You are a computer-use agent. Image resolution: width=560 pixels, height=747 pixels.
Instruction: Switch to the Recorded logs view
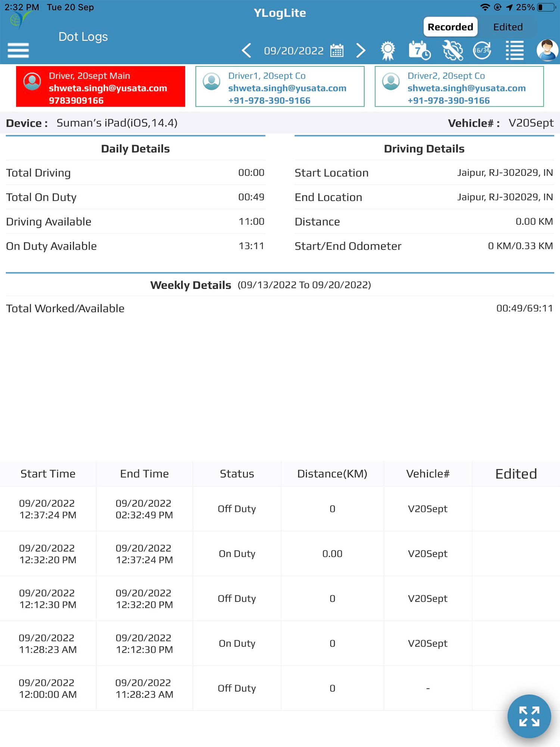[x=450, y=27]
